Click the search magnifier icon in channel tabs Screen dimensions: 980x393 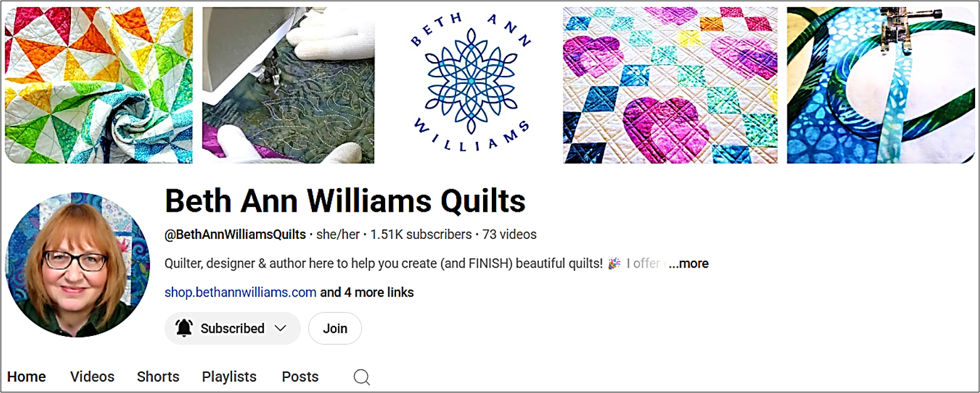(x=361, y=377)
